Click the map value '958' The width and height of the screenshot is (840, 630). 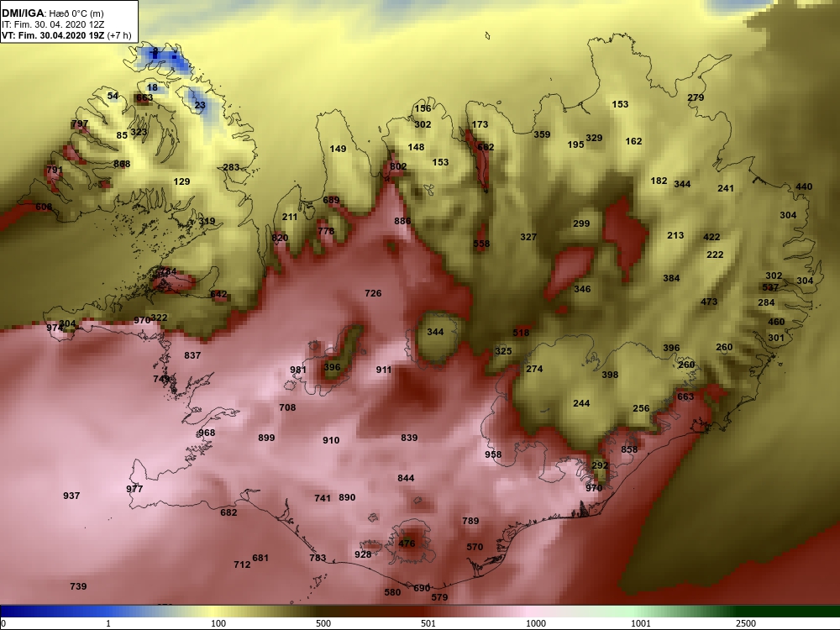pyautogui.click(x=493, y=454)
